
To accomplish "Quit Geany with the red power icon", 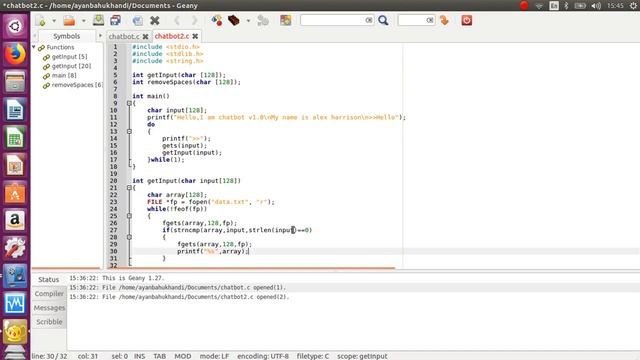I will [x=467, y=20].
